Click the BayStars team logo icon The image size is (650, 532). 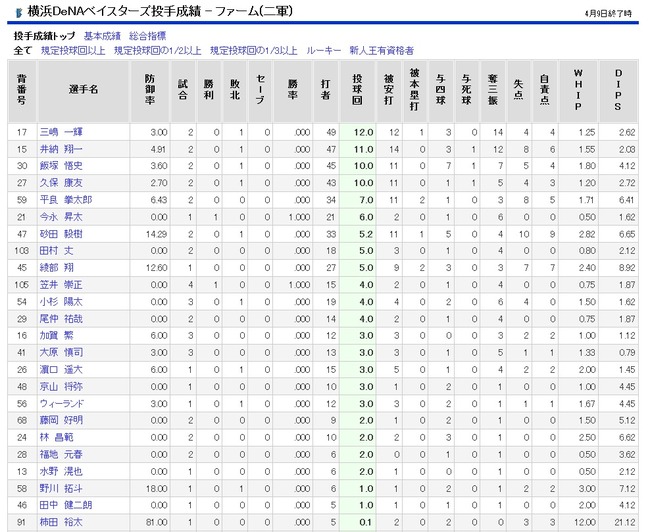pos(19,12)
